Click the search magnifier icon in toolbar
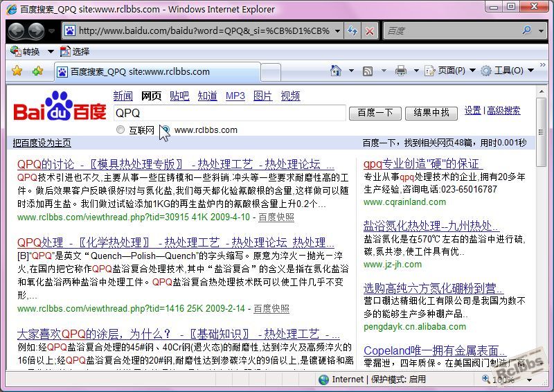The image size is (554, 392). pos(526,30)
